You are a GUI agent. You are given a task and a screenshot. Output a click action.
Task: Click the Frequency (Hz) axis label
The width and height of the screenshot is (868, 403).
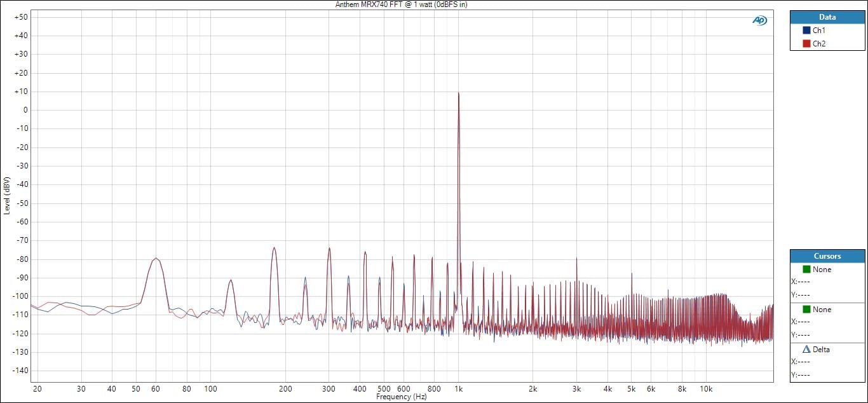click(x=401, y=397)
